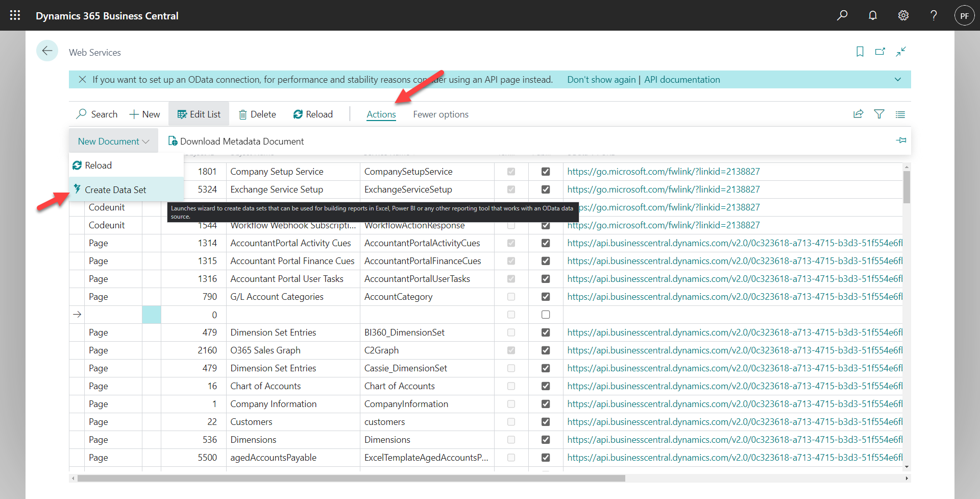This screenshot has height=499, width=980.
Task: Open the Actions tab
Action: click(x=381, y=114)
